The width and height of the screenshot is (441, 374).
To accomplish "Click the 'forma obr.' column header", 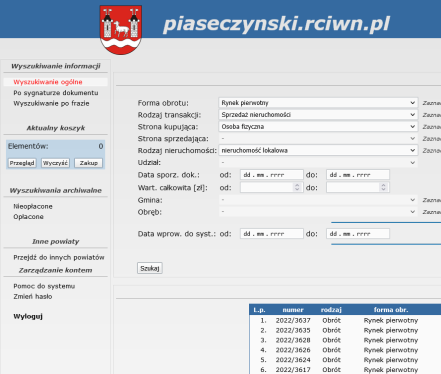I will click(391, 310).
